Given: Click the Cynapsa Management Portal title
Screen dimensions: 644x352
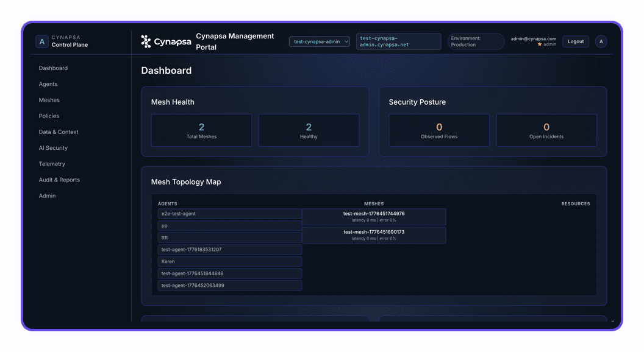Looking at the screenshot, I should (x=235, y=41).
